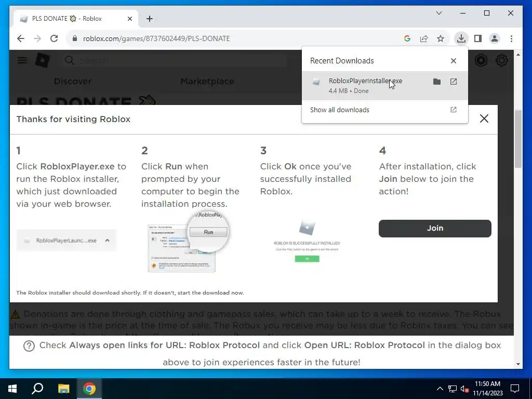Reload the page with refresh icon
The width and height of the screenshot is (532, 399).
tap(54, 38)
